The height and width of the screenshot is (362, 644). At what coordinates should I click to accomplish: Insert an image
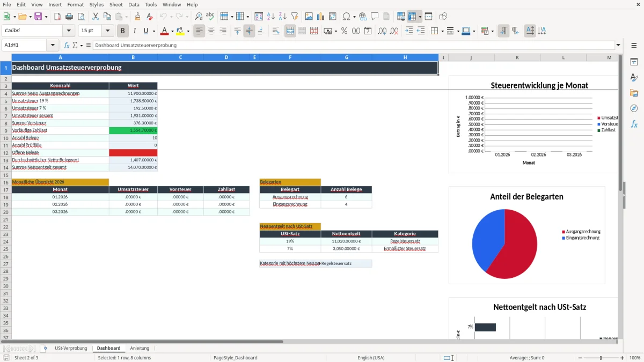point(309,17)
